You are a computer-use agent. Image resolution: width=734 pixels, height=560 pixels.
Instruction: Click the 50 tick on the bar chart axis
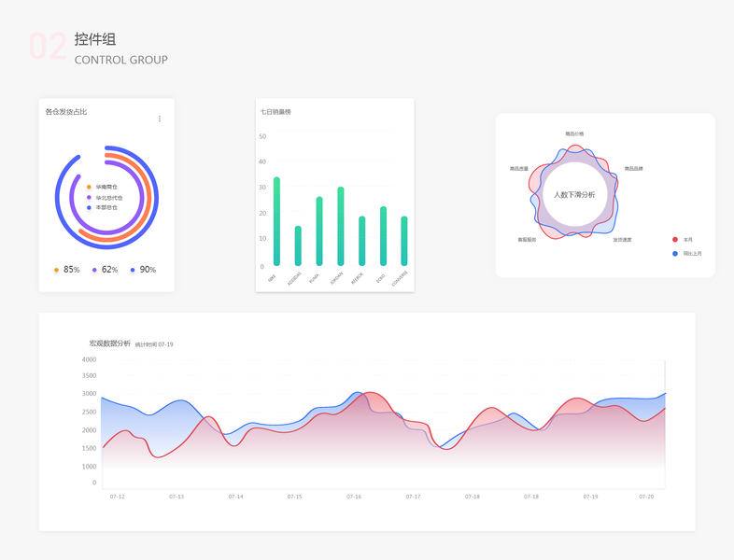(262, 136)
